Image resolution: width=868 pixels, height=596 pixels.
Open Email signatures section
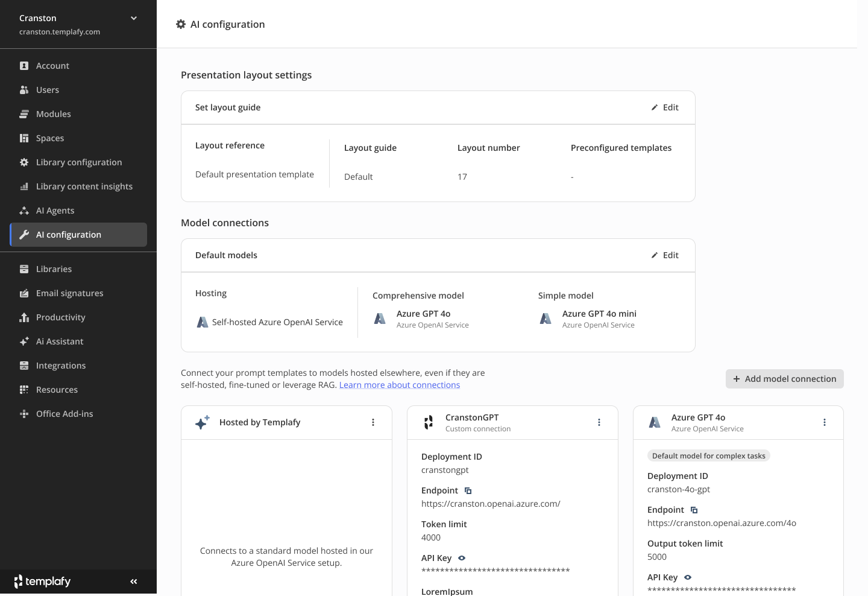pyautogui.click(x=78, y=293)
